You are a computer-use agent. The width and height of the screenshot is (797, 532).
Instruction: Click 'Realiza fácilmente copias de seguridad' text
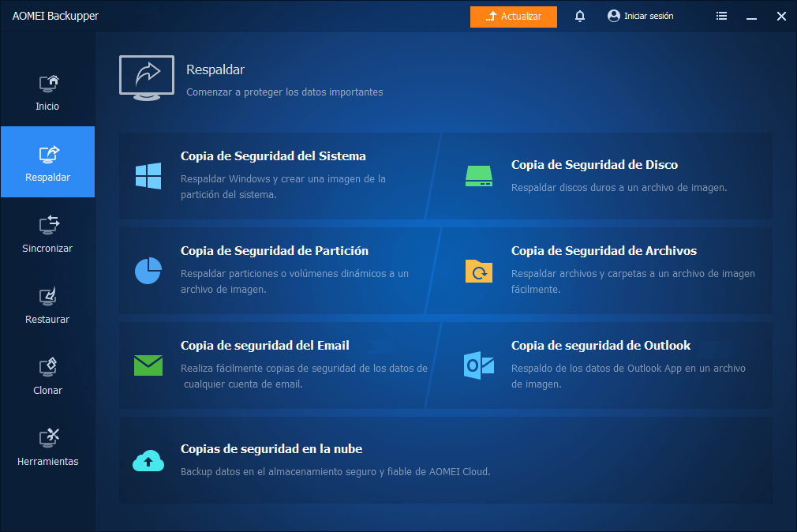click(304, 376)
